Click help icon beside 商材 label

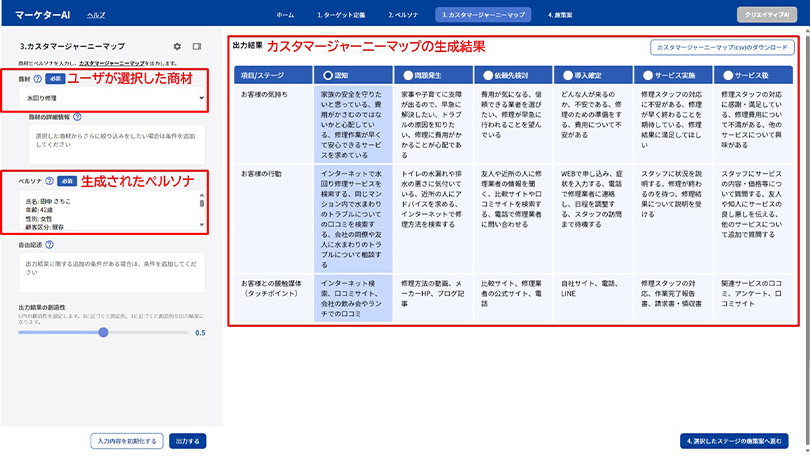[37, 78]
